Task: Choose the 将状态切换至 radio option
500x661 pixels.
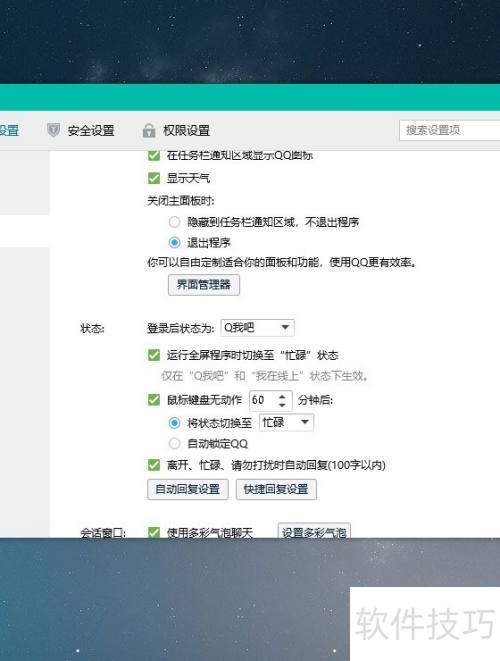Action: [174, 422]
